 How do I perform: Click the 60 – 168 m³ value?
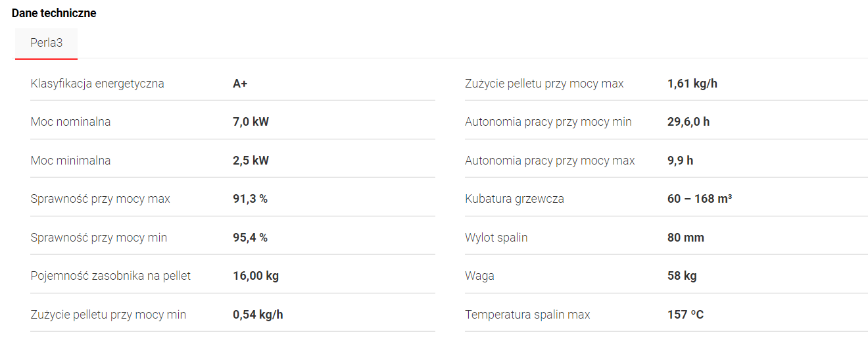point(700,199)
